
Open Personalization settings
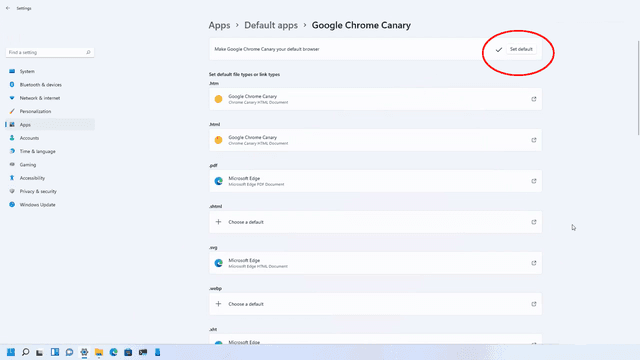[50, 111]
